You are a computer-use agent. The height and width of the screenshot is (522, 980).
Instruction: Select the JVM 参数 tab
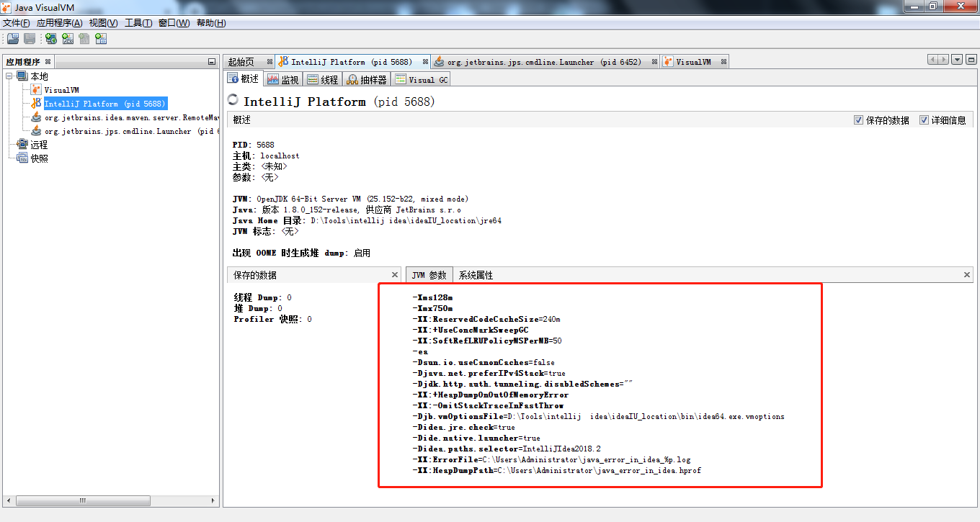[x=429, y=275]
